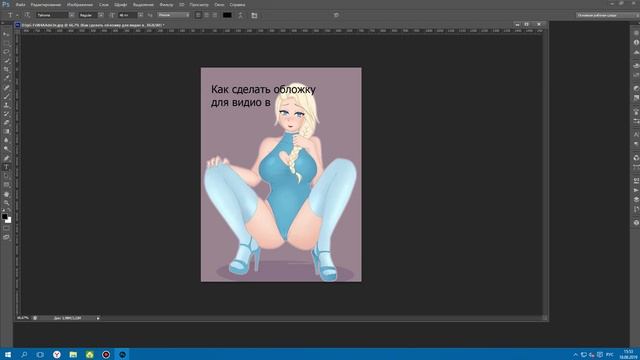Viewport: 640px width, 360px height.
Task: Click the foreground color swatch
Action: click(x=4, y=216)
